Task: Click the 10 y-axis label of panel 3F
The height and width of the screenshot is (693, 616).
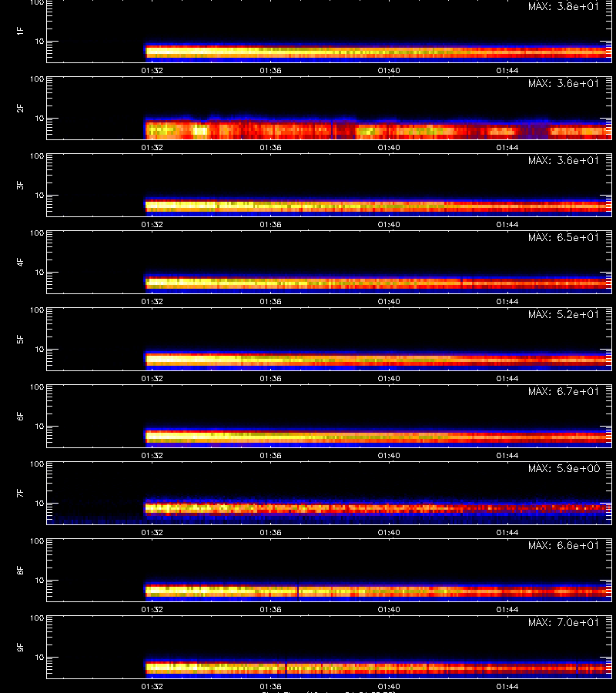Action: (x=40, y=195)
